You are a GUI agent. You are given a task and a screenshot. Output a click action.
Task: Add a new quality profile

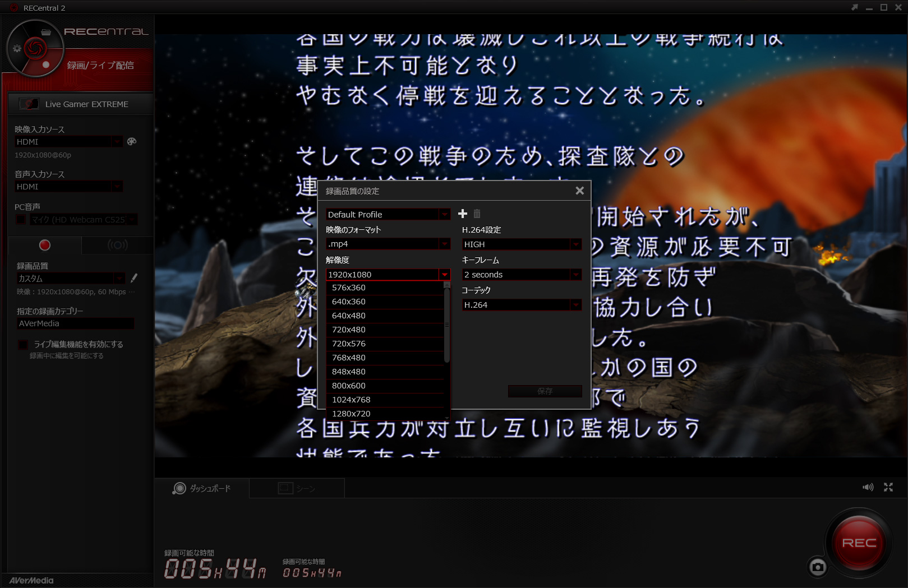463,214
